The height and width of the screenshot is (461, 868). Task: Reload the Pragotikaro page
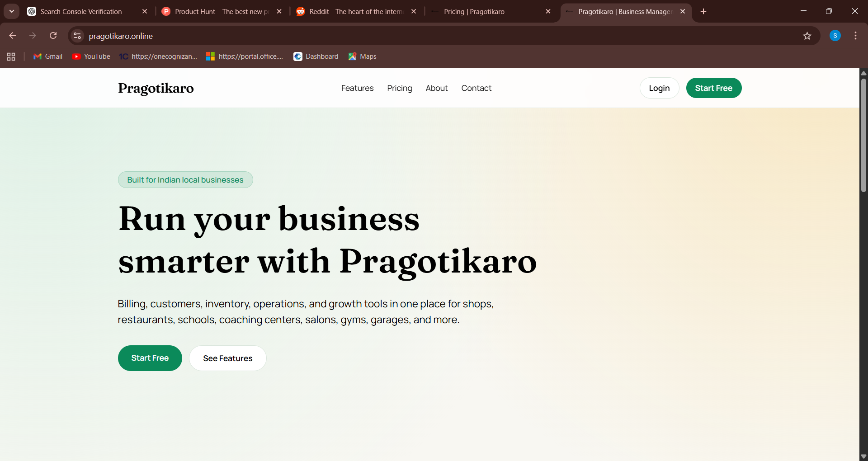[53, 36]
